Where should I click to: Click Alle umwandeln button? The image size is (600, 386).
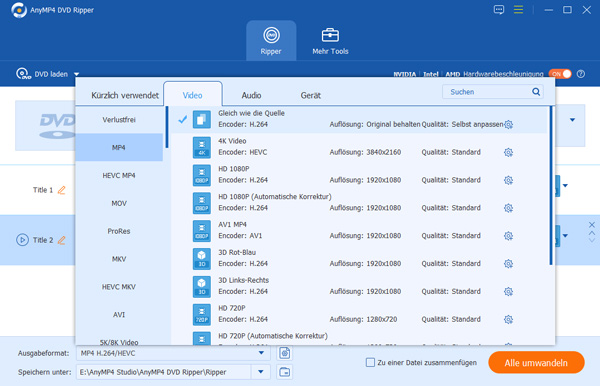[x=536, y=363]
